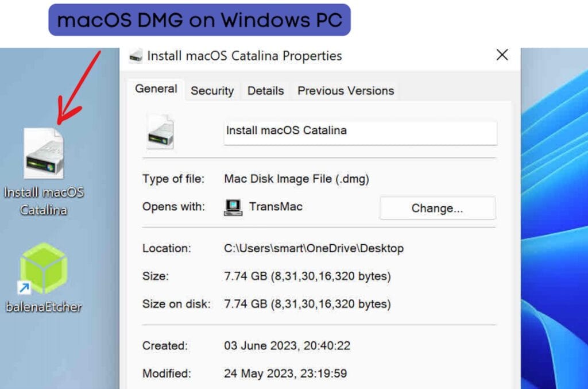Select the TransMac application icon
Viewport: 588px width, 389px height.
233,207
